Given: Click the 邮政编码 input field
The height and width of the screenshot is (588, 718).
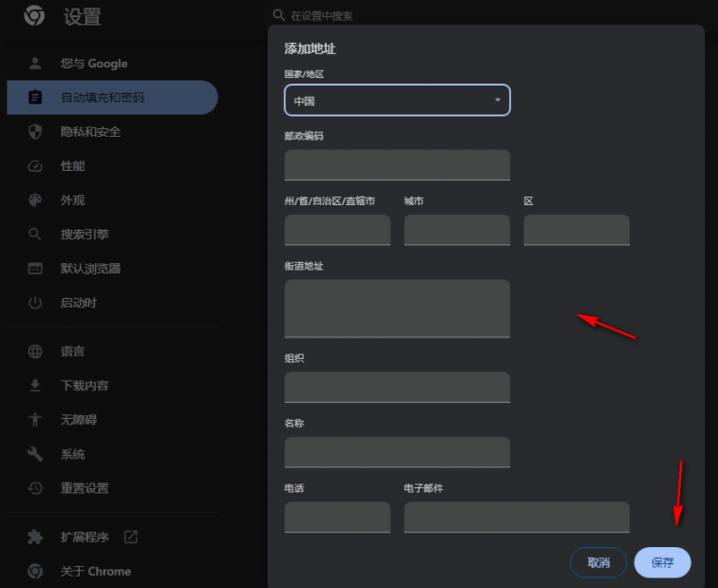Looking at the screenshot, I should [x=397, y=165].
